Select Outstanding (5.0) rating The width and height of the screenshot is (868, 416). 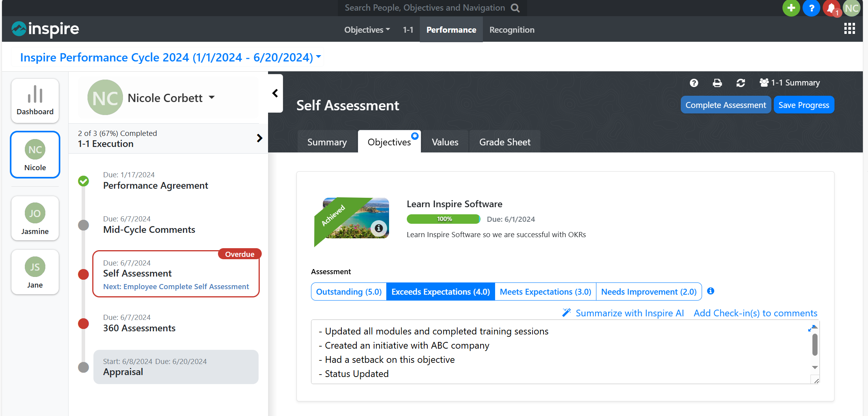(349, 292)
